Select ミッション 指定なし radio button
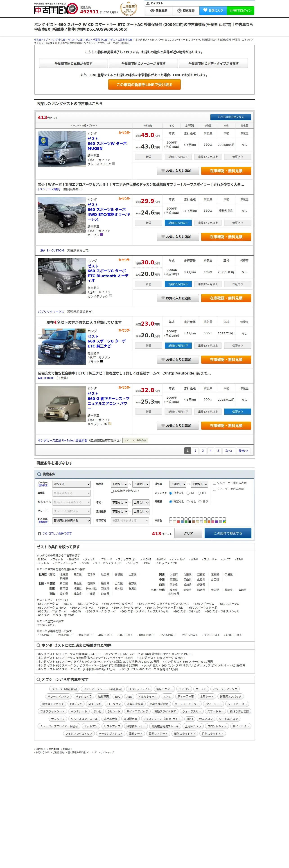Image resolution: width=289 pixels, height=868 pixels. [x=171, y=493]
